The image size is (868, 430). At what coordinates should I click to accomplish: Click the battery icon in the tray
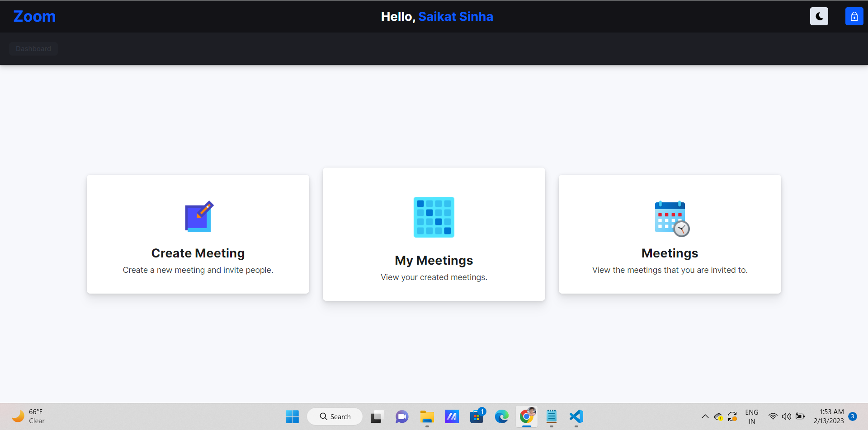coord(800,416)
